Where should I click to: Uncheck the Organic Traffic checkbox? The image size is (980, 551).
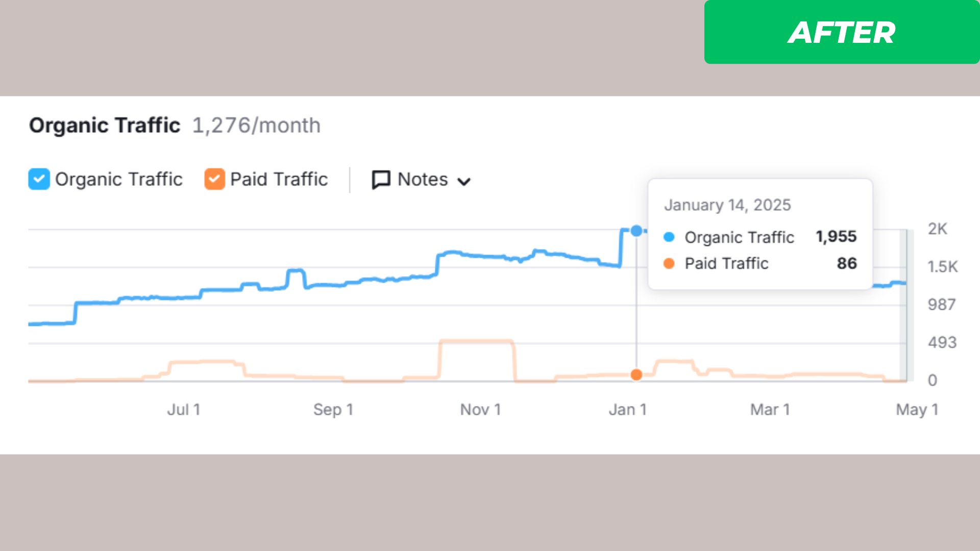(39, 179)
